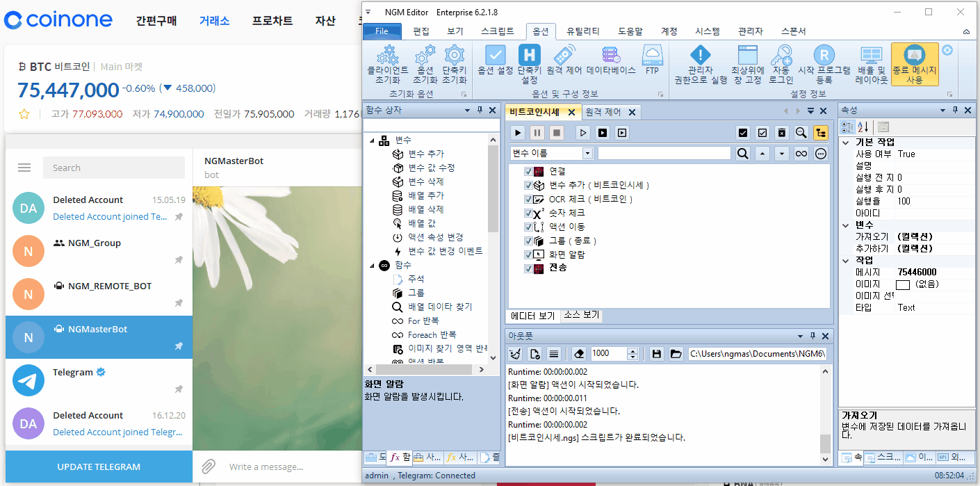
Task: Uncheck the 전송 action checkbox
Action: click(x=528, y=268)
